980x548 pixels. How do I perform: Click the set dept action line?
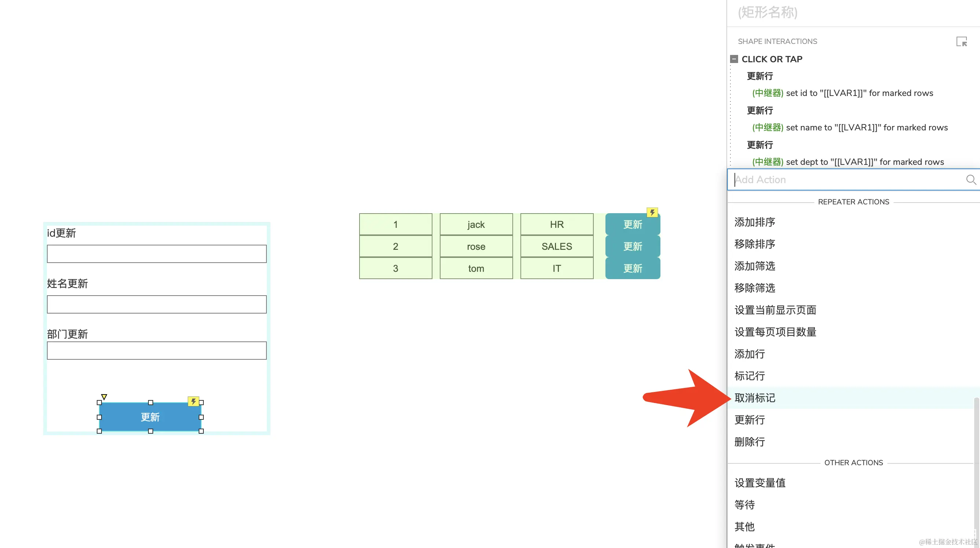pyautogui.click(x=848, y=162)
